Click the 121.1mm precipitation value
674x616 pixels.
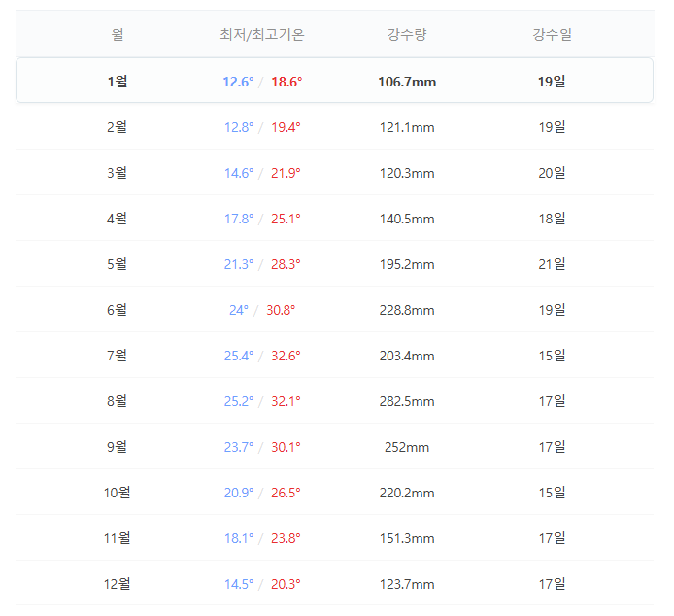407,127
